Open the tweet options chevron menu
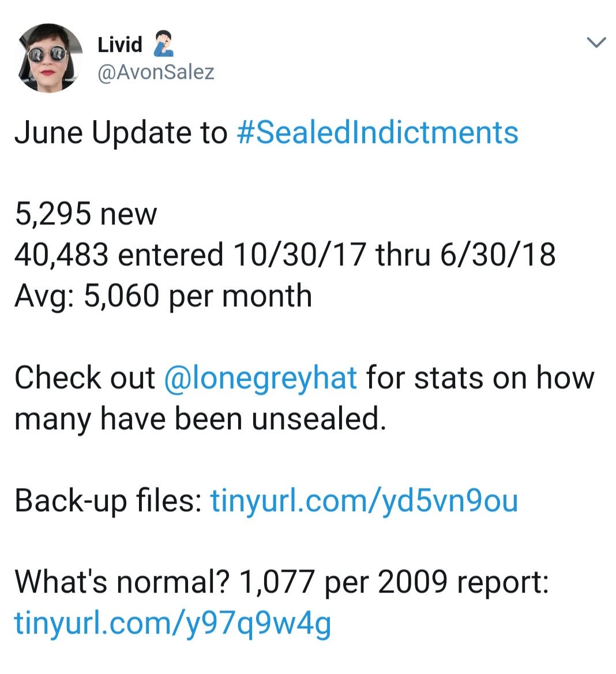The image size is (616, 674). pyautogui.click(x=596, y=43)
